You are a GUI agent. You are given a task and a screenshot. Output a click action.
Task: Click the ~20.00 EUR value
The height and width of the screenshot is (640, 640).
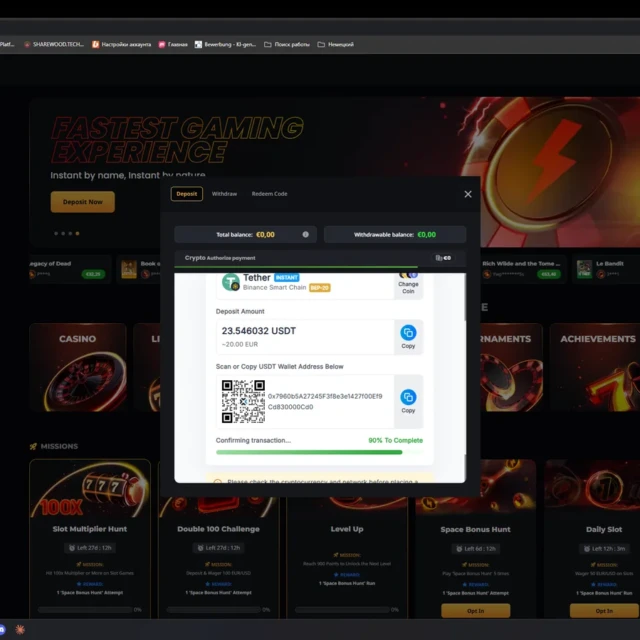pos(240,344)
